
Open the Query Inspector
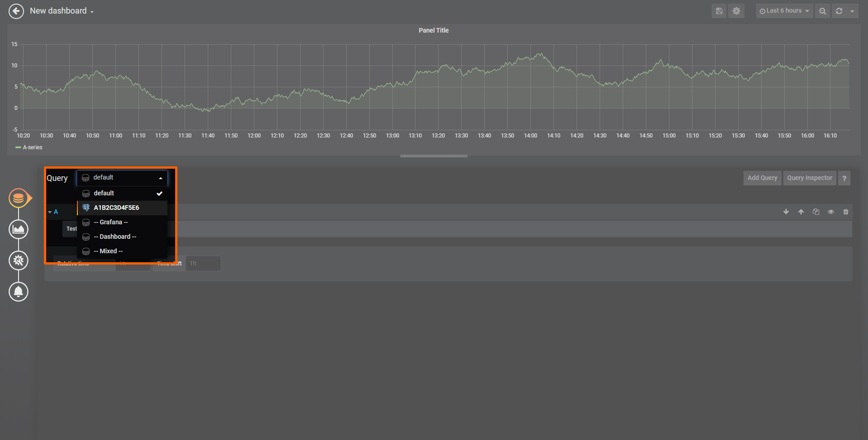809,178
